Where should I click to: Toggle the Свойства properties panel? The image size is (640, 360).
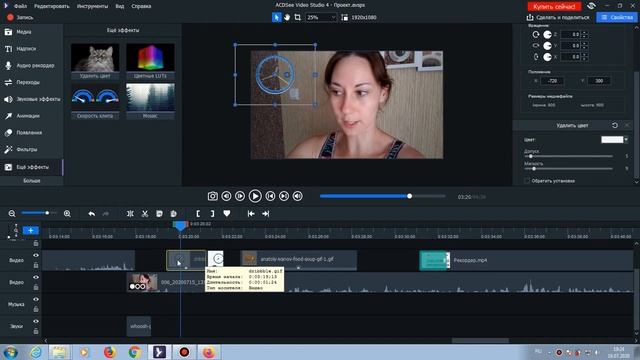[x=617, y=17]
